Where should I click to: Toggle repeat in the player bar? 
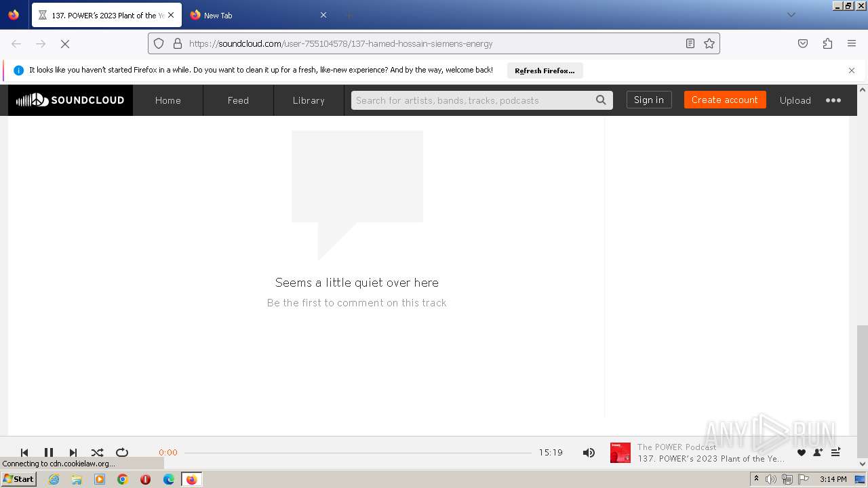[122, 452]
